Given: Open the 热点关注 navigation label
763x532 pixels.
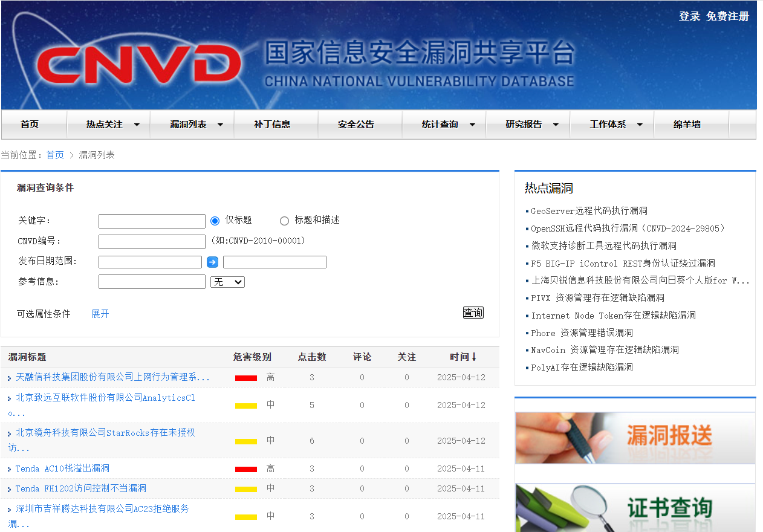Looking at the screenshot, I should 105,125.
